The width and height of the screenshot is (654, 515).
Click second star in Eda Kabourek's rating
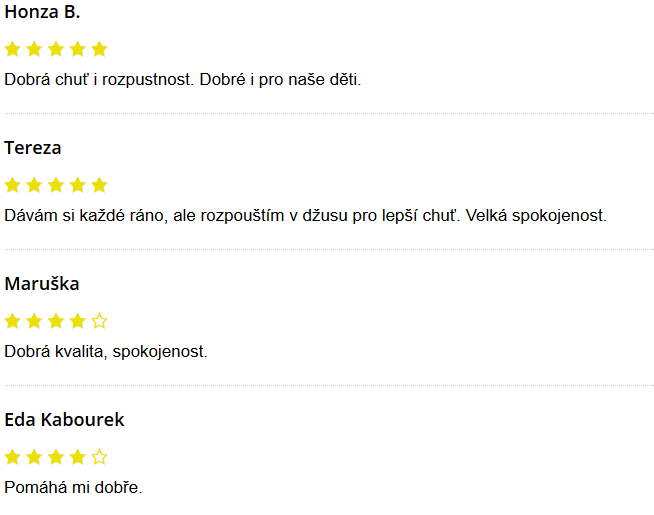coord(34,457)
